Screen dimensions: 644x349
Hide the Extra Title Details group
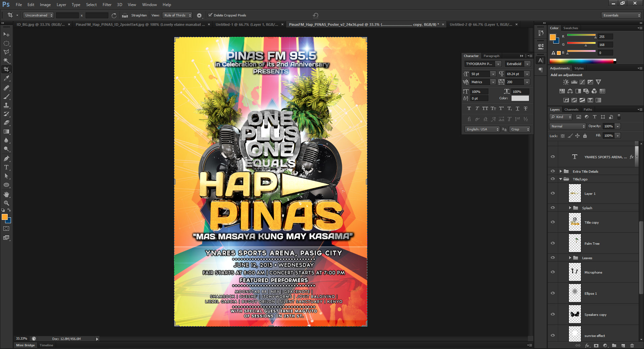[553, 171]
